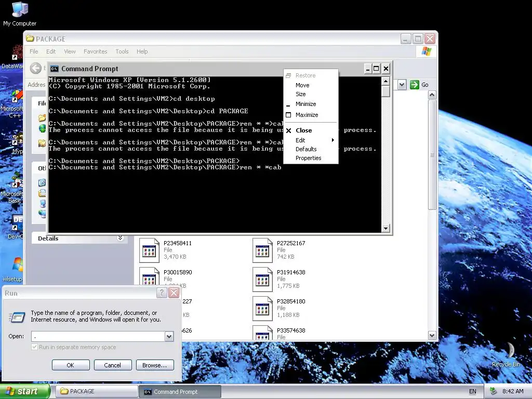The width and height of the screenshot is (532, 399).
Task: Click the PACKAGE window folder title icon
Action: pyautogui.click(x=30, y=38)
